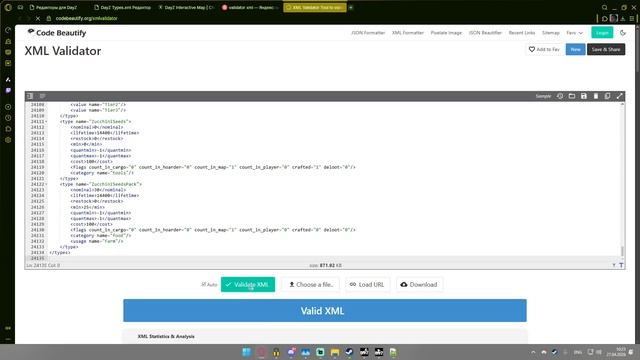Click the sidebar settings gear icon

pyautogui.click(x=8, y=140)
